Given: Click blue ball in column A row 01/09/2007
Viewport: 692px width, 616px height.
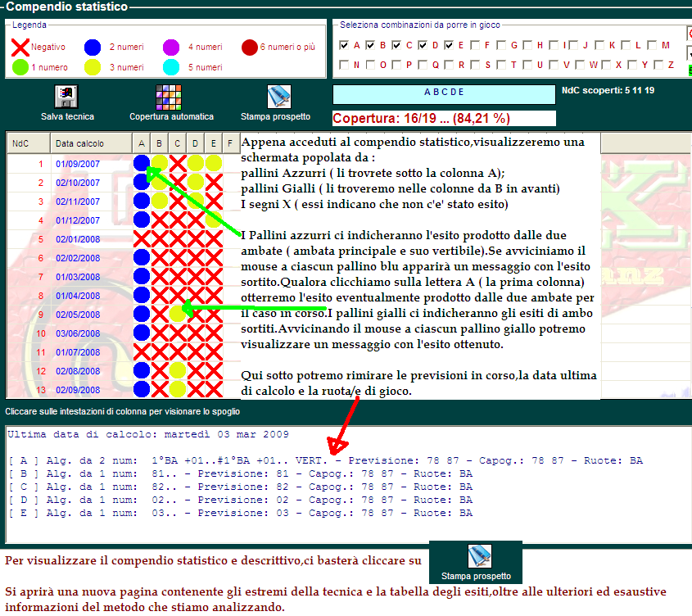Looking at the screenshot, I should [x=141, y=163].
